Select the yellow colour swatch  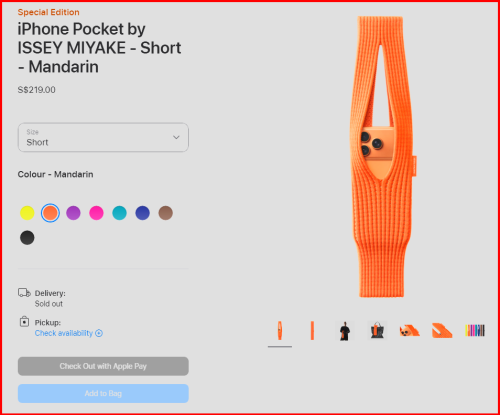pos(27,213)
